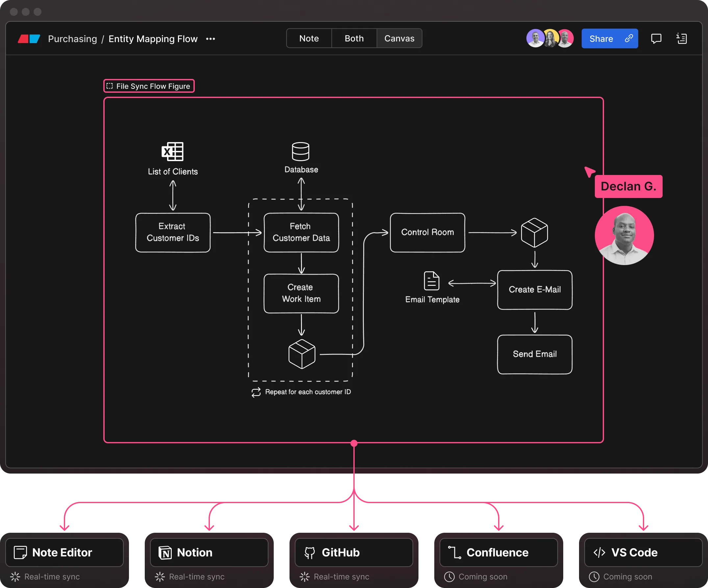Open the outline panel icon
Viewport: 708px width, 588px height.
[681, 38]
